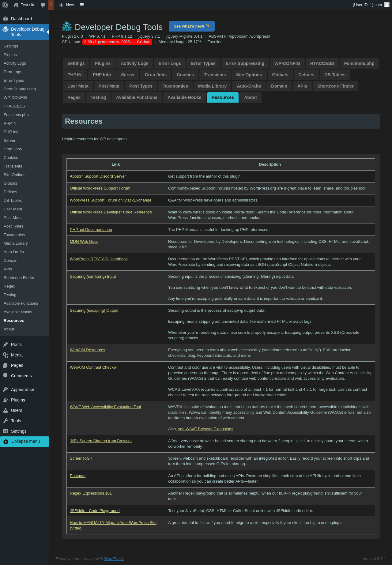Click the Media icon in sidebar
Screen dimensions: 392x565
click(6, 355)
